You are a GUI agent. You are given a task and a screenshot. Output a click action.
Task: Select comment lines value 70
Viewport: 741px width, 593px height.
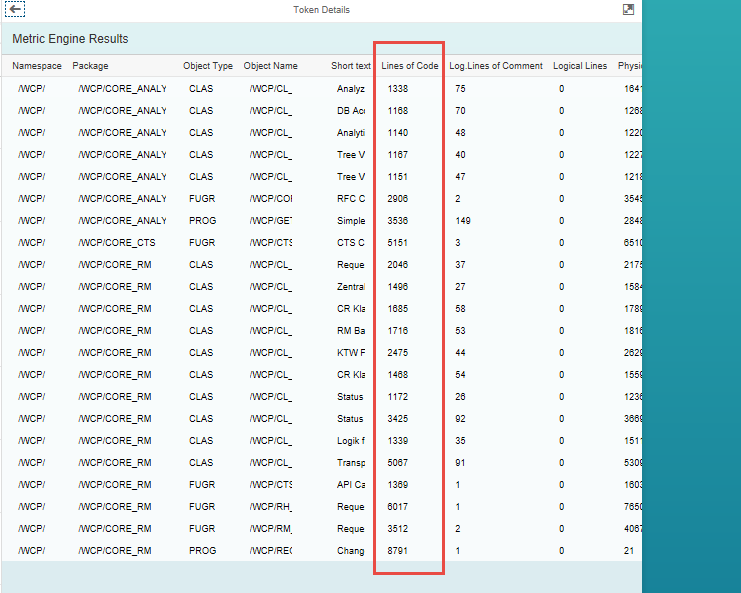pyautogui.click(x=460, y=111)
